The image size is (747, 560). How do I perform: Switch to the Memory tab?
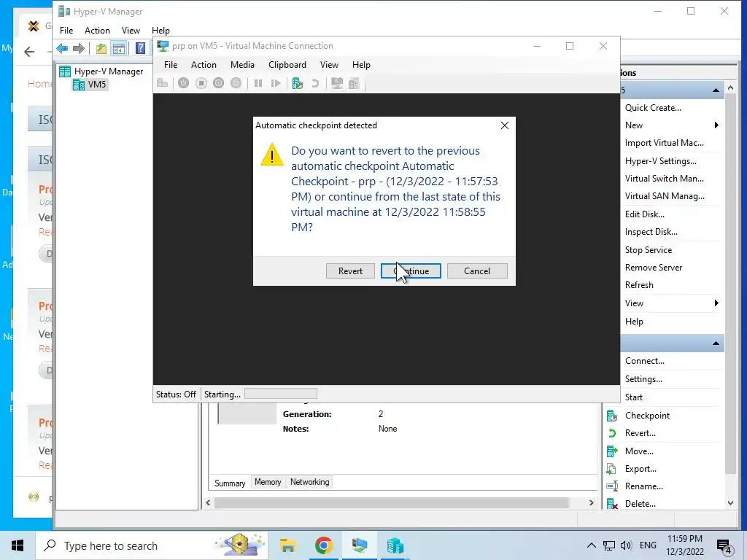(268, 482)
